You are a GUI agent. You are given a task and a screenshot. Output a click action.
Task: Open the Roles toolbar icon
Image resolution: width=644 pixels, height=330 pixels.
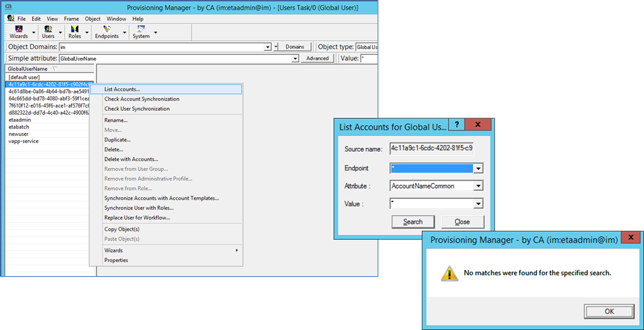point(75,32)
